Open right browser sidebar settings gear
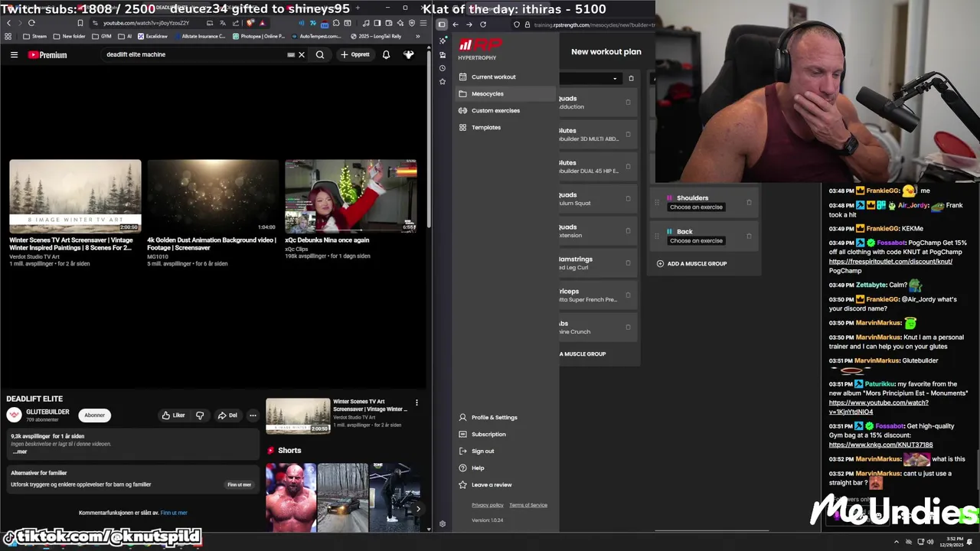980x551 pixels. coord(442,524)
